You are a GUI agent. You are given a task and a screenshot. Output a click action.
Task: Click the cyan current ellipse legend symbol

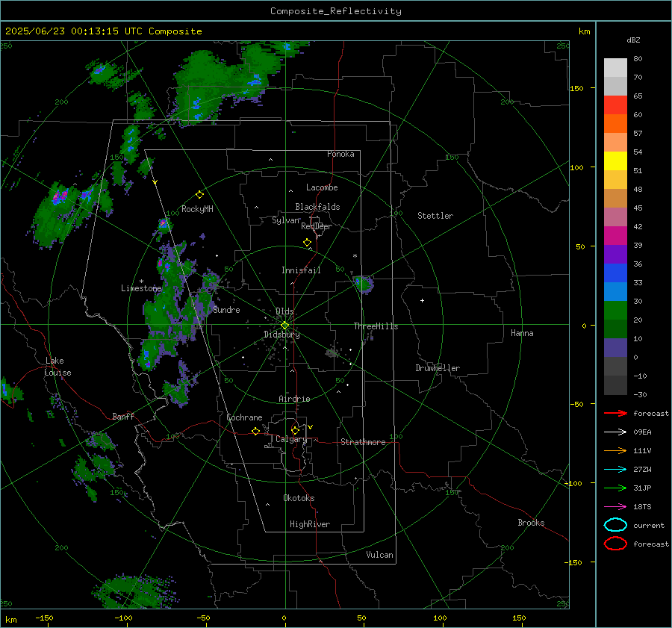615,525
